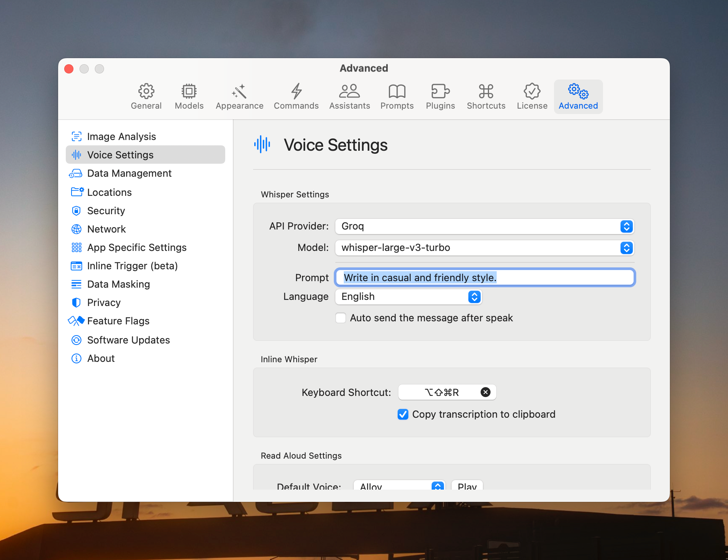Enable auto send message after speak
Image resolution: width=728 pixels, height=560 pixels.
(x=341, y=318)
